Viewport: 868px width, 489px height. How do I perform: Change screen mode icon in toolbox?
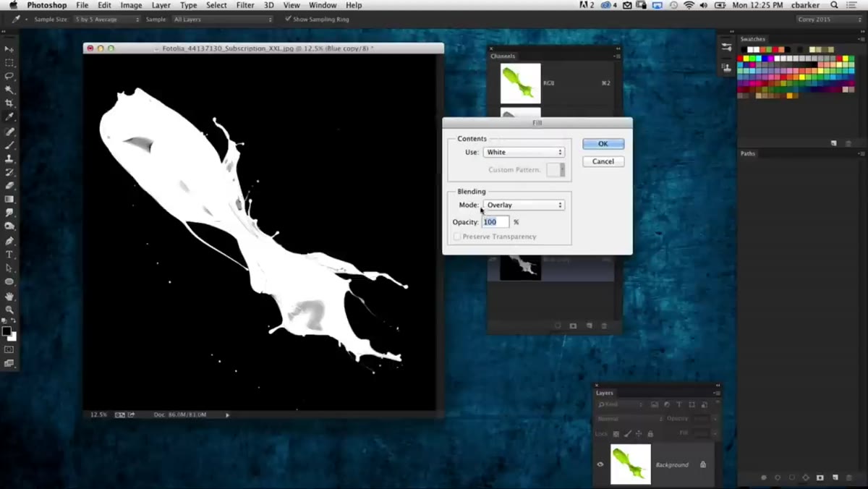click(9, 363)
